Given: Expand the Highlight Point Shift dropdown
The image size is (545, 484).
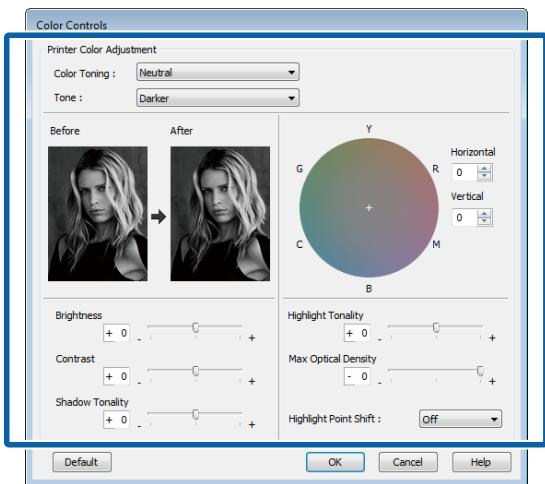Looking at the screenshot, I should pyautogui.click(x=460, y=419).
